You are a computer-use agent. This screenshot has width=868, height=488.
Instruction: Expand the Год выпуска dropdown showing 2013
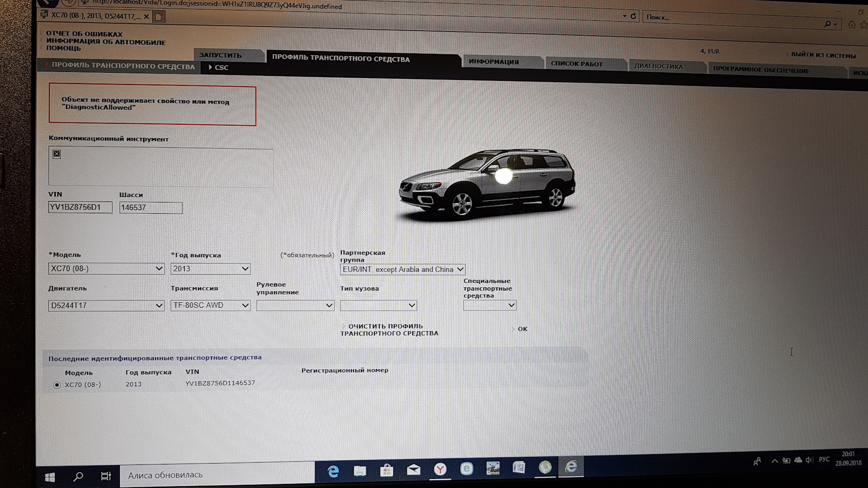[x=210, y=269]
